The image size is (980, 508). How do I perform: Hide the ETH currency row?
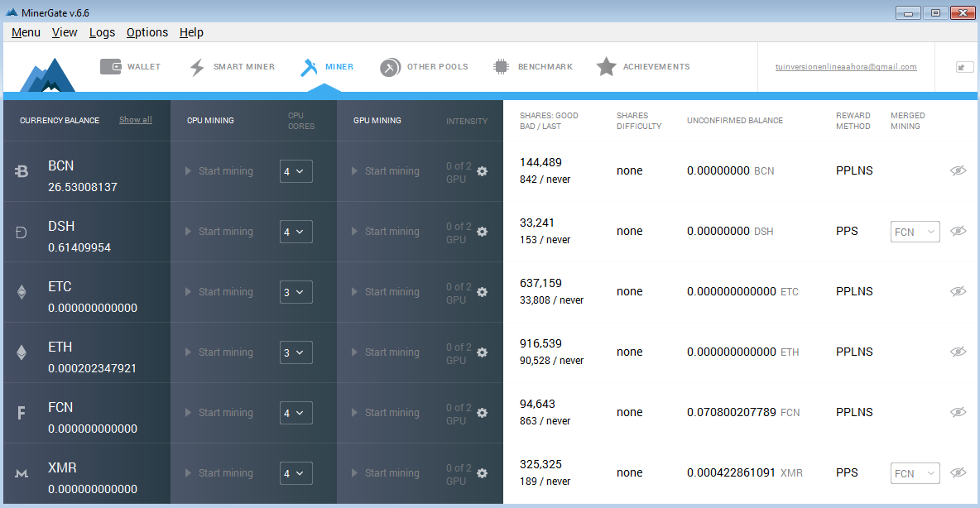coord(958,352)
